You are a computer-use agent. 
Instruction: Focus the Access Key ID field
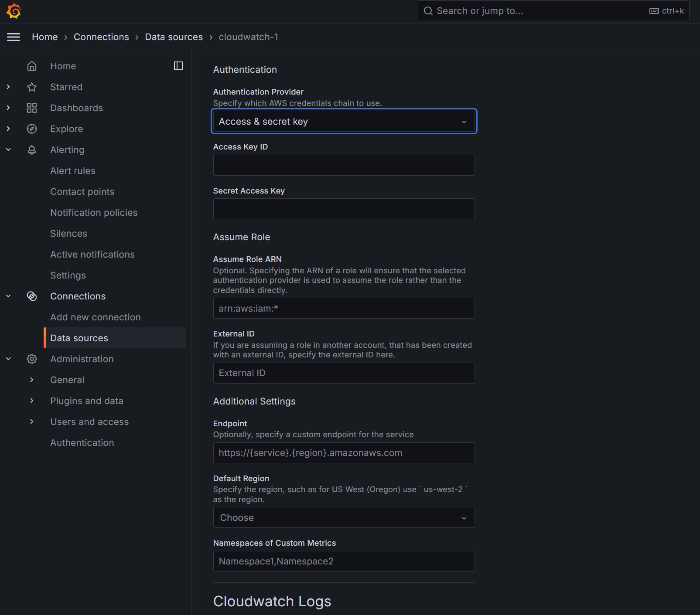[344, 165]
